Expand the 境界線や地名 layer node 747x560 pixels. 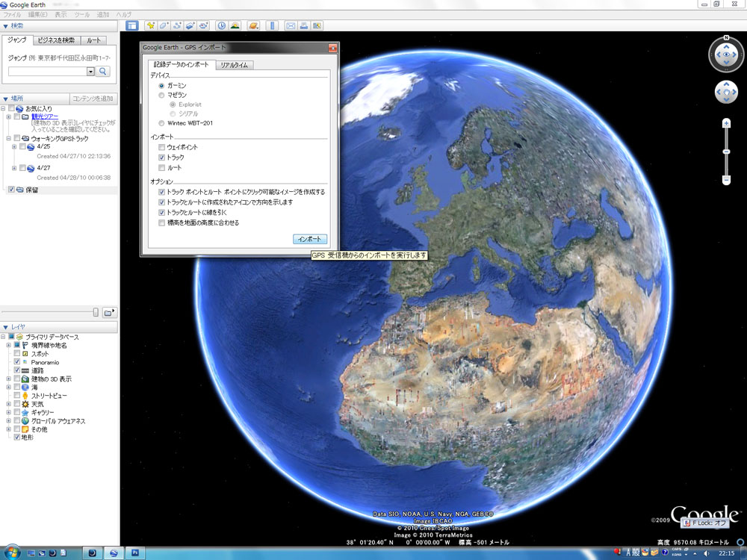(8, 345)
